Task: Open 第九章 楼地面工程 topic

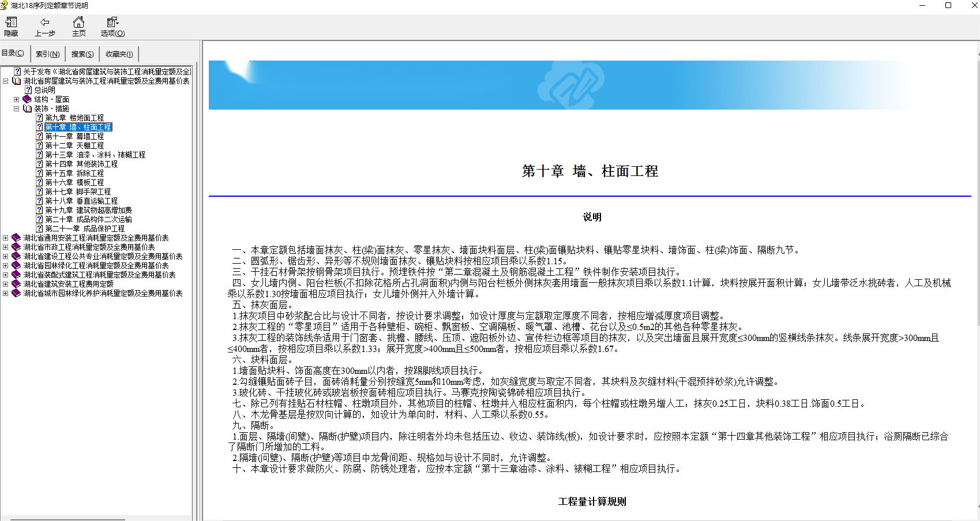Action: (74, 118)
